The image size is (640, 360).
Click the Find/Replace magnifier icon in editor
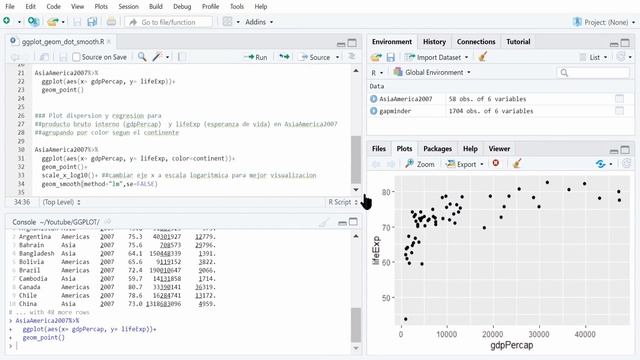pos(142,57)
